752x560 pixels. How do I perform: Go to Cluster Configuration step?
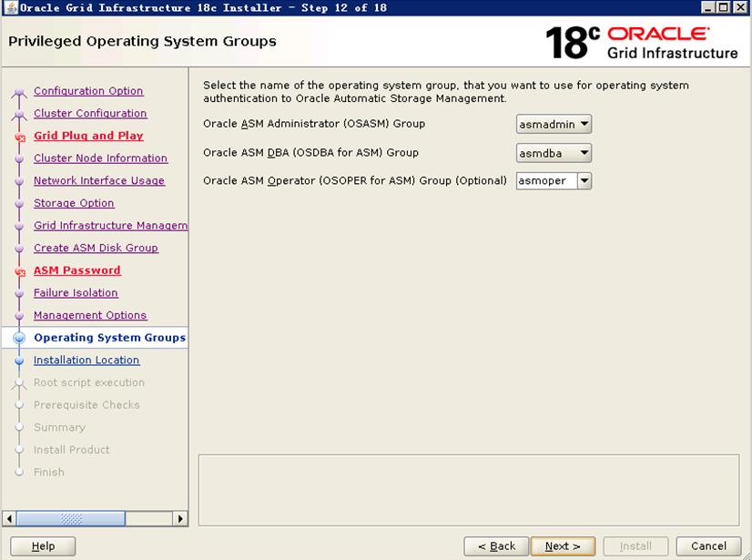click(90, 113)
